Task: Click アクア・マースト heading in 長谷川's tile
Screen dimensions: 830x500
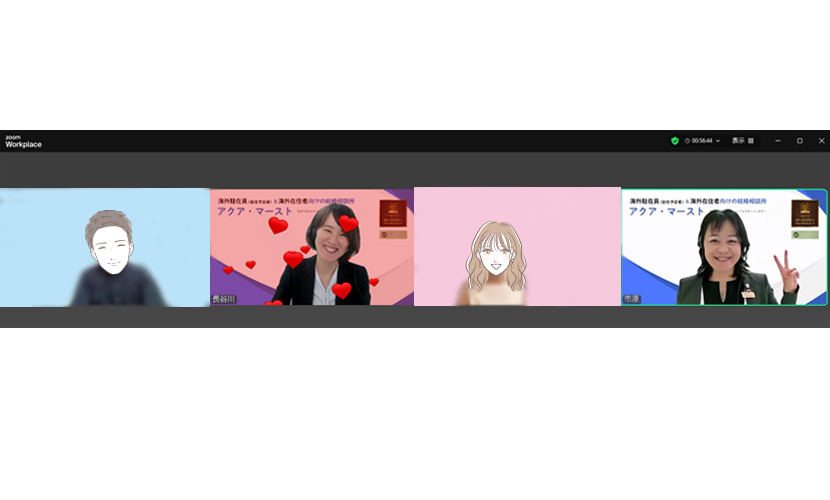Action: pyautogui.click(x=256, y=212)
